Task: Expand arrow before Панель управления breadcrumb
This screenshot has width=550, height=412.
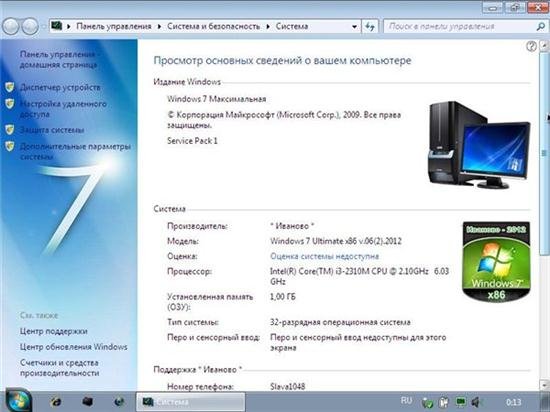Action: (69, 27)
